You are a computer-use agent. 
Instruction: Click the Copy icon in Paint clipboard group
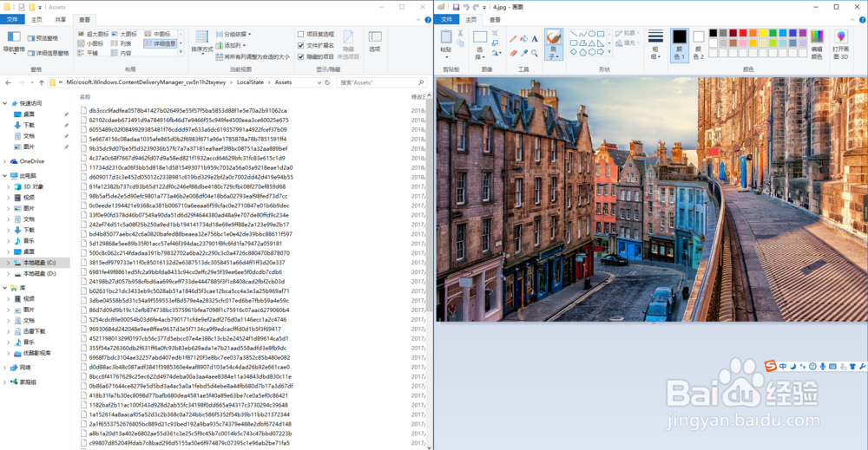coord(460,43)
